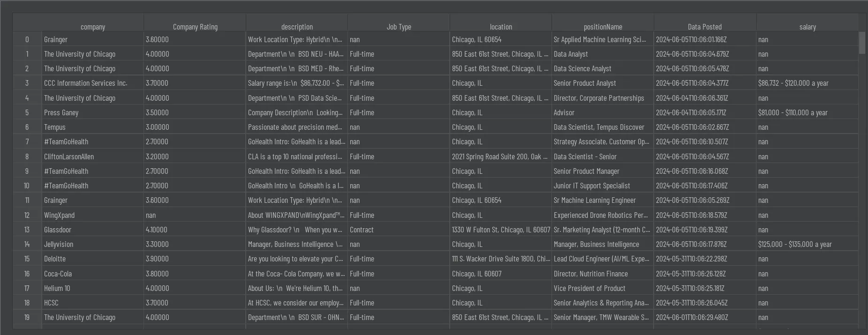Screen dimensions: 868x335
Task: Select the HCSC company cell
Action: 93,303
